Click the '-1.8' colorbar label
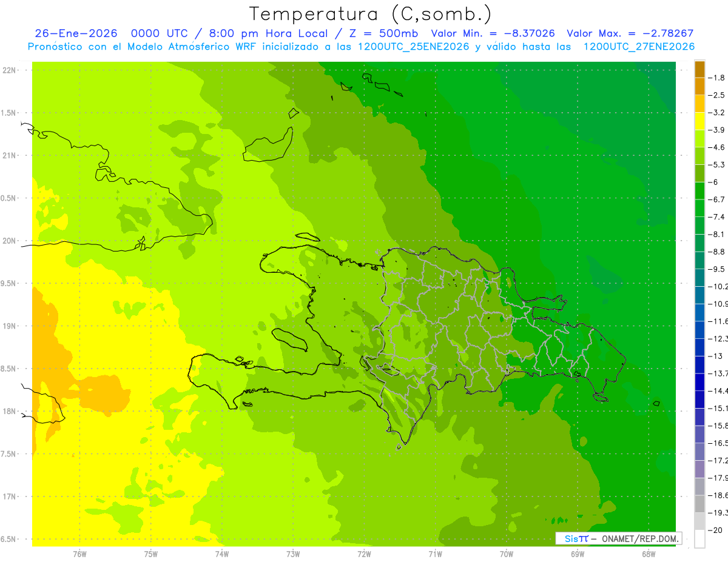 [716, 78]
